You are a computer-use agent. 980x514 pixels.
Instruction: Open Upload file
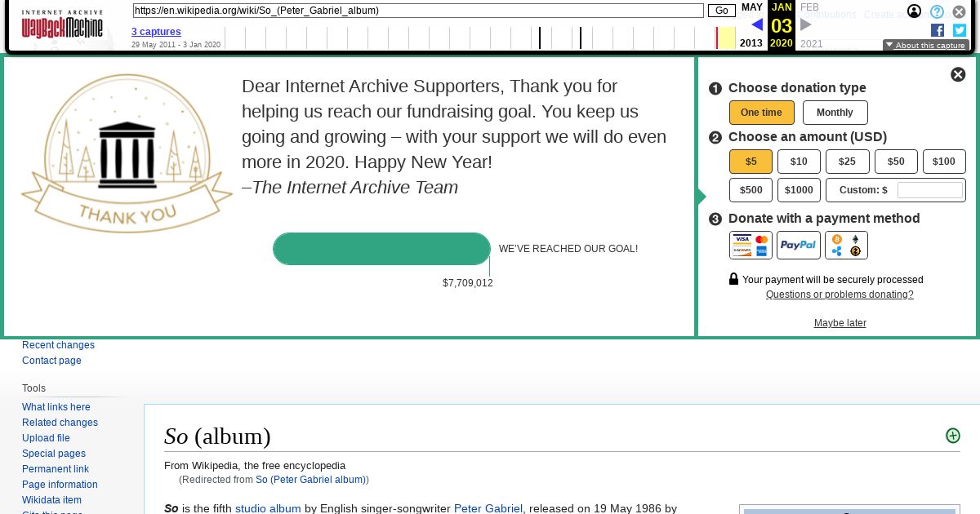pyautogui.click(x=46, y=438)
